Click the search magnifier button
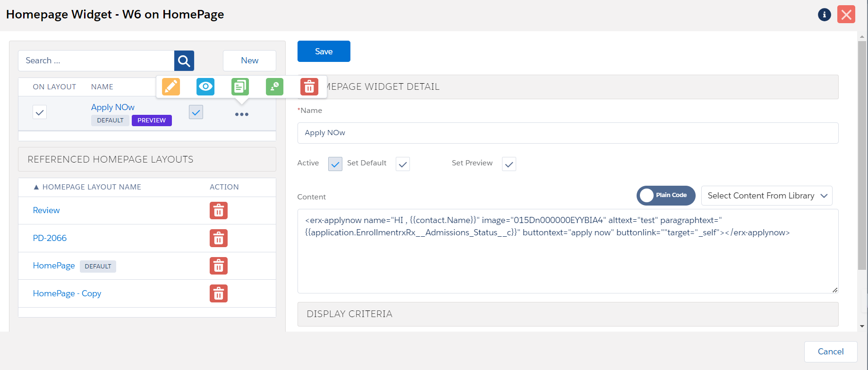Viewport: 868px width, 370px height. coord(184,60)
